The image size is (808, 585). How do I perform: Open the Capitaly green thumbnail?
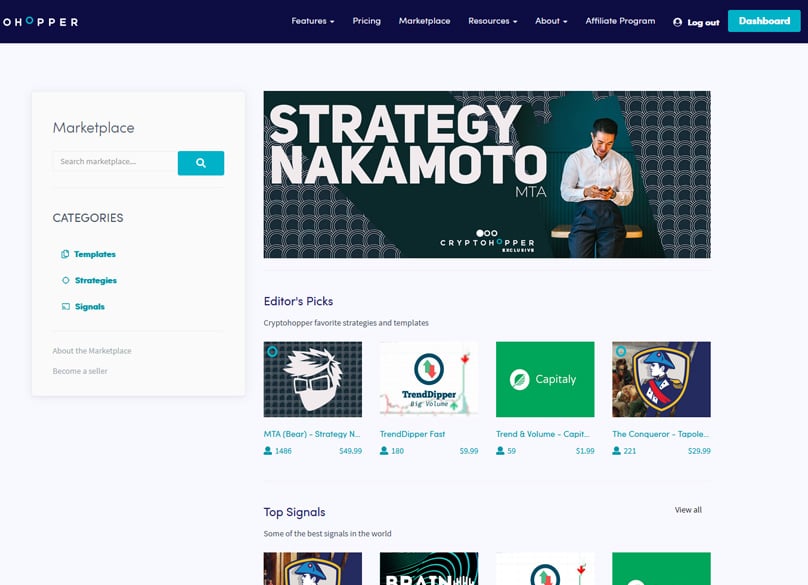coord(545,379)
